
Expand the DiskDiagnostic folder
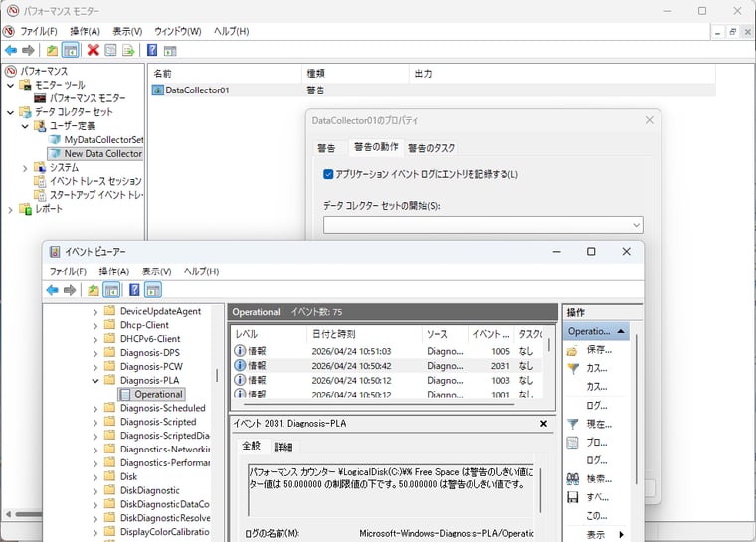pos(95,491)
